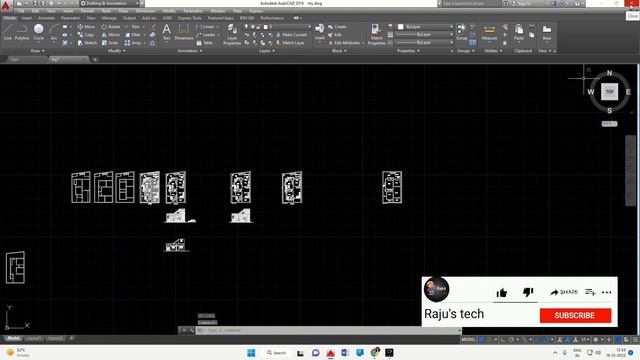Viewport: 640px width, 360px height.
Task: Click Match Layer button
Action: (x=290, y=42)
